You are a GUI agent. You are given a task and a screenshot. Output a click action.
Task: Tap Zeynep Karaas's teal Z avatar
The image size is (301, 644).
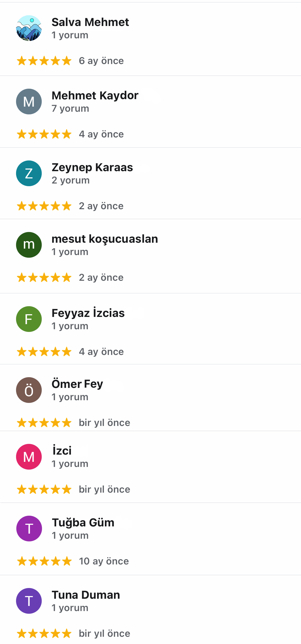pyautogui.click(x=29, y=173)
